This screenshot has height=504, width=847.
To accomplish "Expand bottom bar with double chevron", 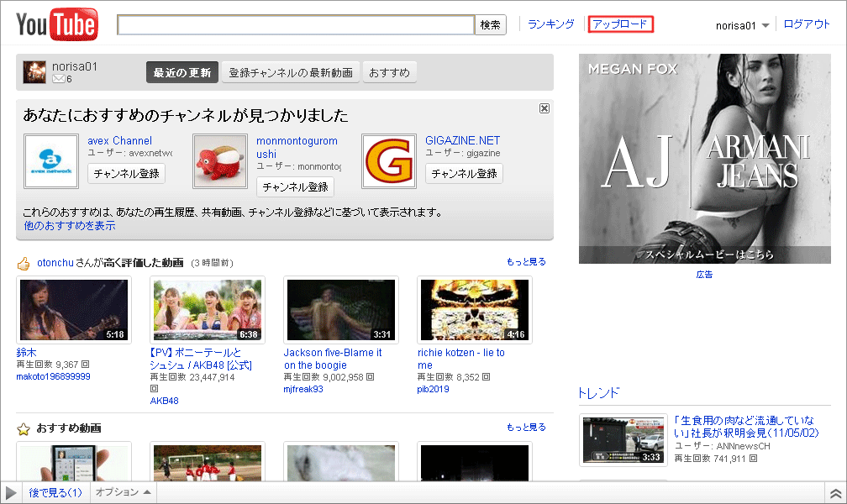I will click(x=835, y=493).
